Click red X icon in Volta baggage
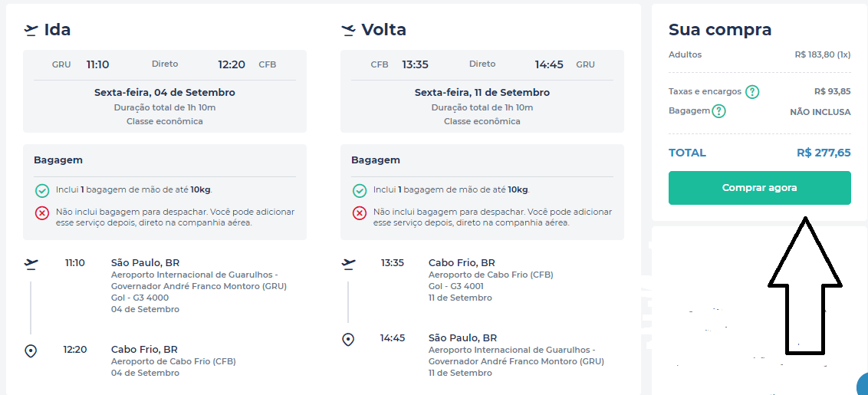The height and width of the screenshot is (395, 868). (x=360, y=213)
